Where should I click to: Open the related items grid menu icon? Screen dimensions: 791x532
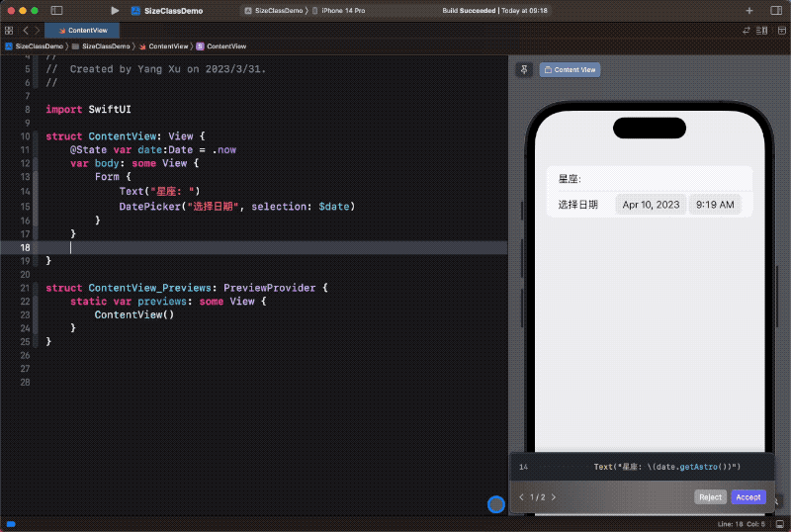(x=9, y=31)
